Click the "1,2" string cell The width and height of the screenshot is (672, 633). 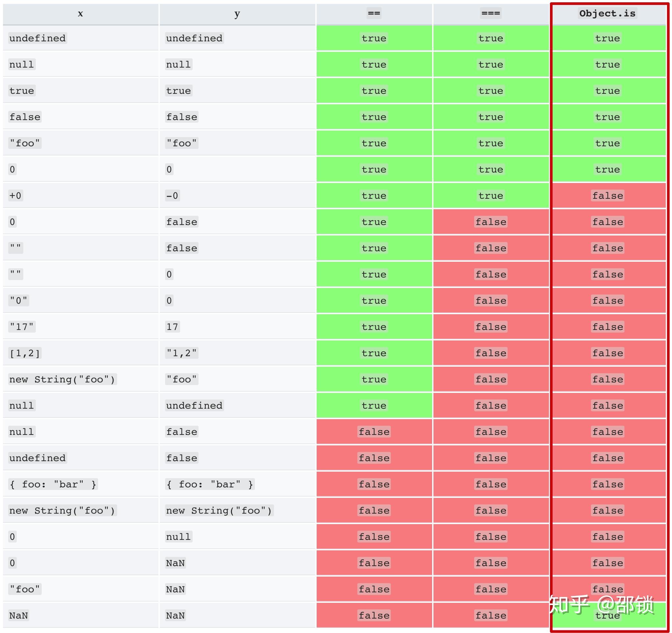click(x=181, y=353)
